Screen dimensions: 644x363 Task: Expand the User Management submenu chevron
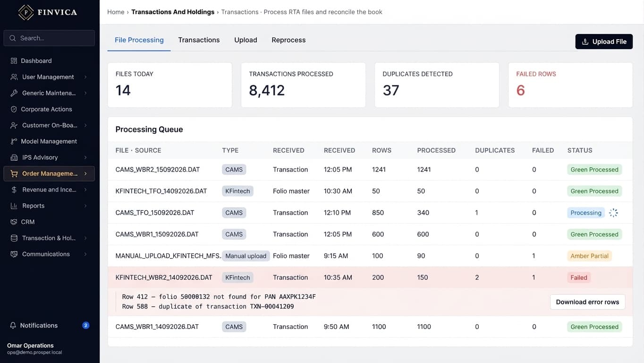[85, 77]
